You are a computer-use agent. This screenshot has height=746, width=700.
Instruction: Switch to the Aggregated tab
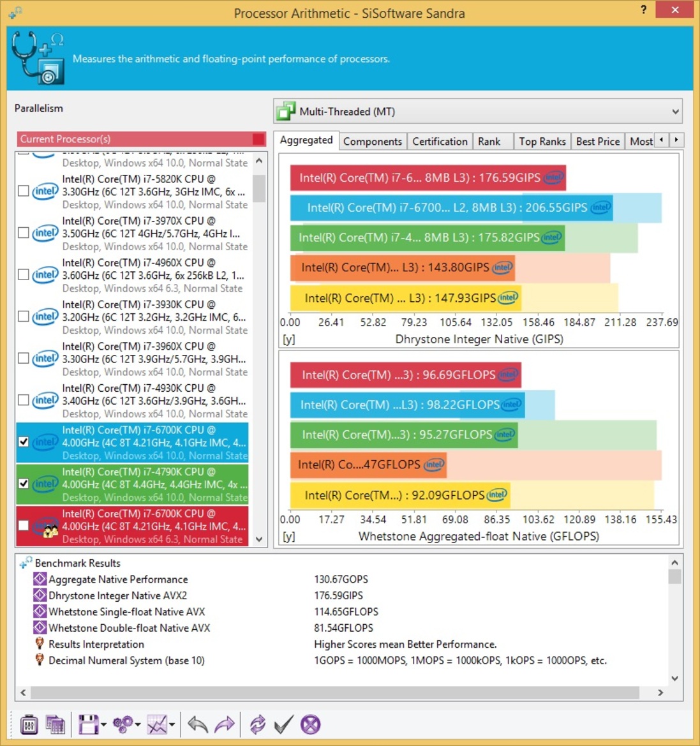(306, 140)
